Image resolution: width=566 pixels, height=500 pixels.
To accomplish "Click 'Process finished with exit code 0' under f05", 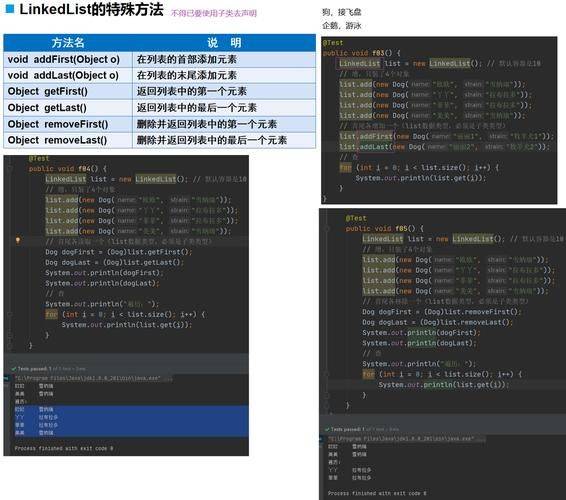I will pyautogui.click(x=377, y=493).
